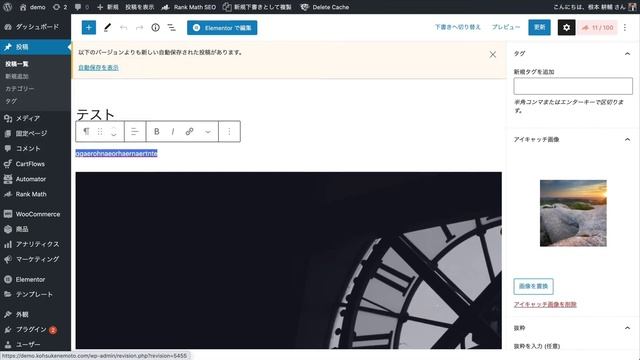Open Rank Math SEO admin menu
640x360 pixels.
[x=189, y=7]
